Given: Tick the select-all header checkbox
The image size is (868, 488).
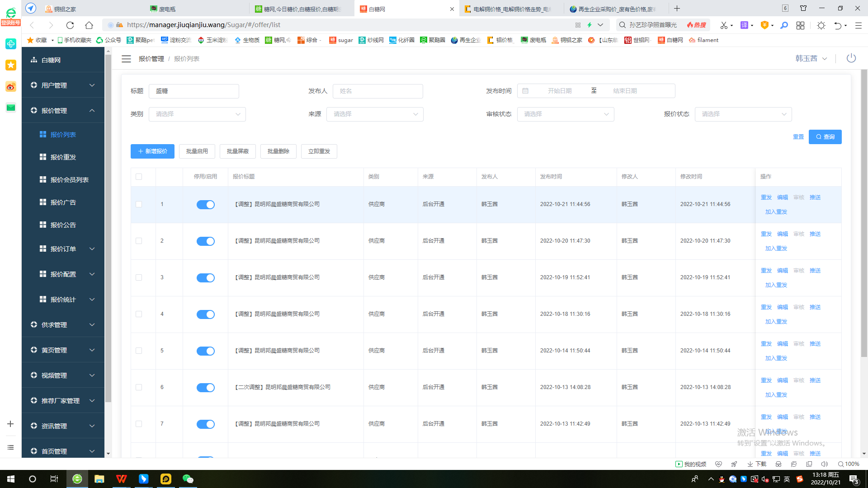Looking at the screenshot, I should (139, 177).
